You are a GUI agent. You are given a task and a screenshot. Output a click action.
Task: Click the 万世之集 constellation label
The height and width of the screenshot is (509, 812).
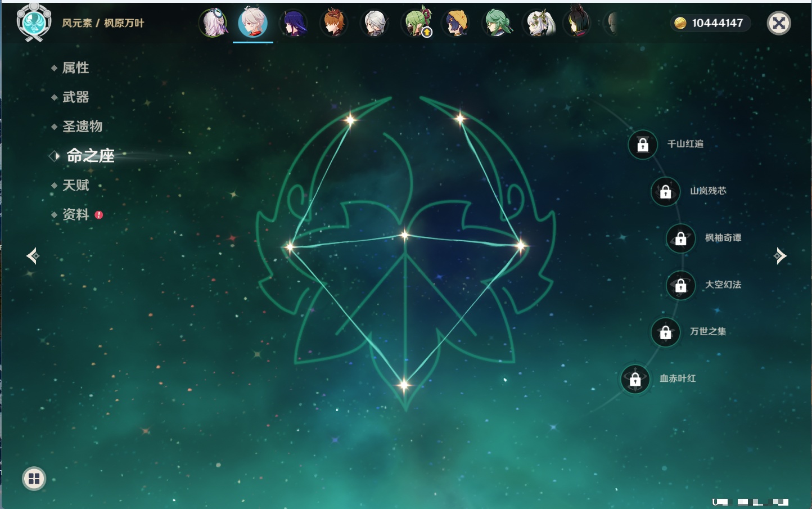click(x=708, y=331)
